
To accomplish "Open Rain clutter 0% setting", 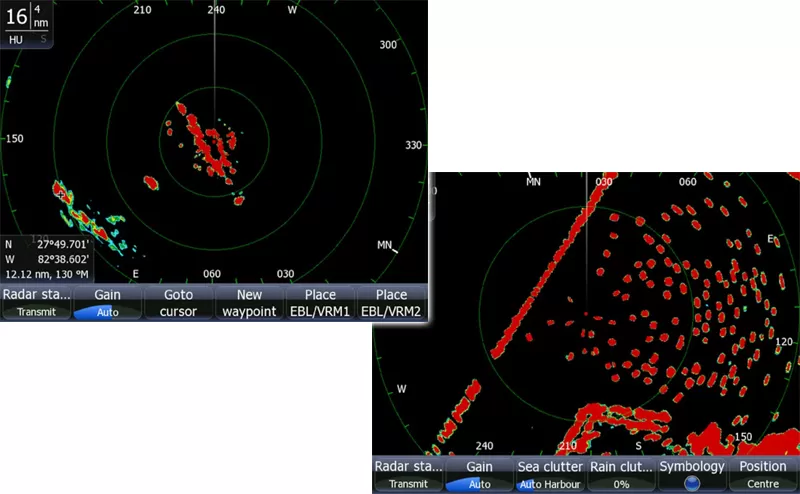I will (x=621, y=475).
